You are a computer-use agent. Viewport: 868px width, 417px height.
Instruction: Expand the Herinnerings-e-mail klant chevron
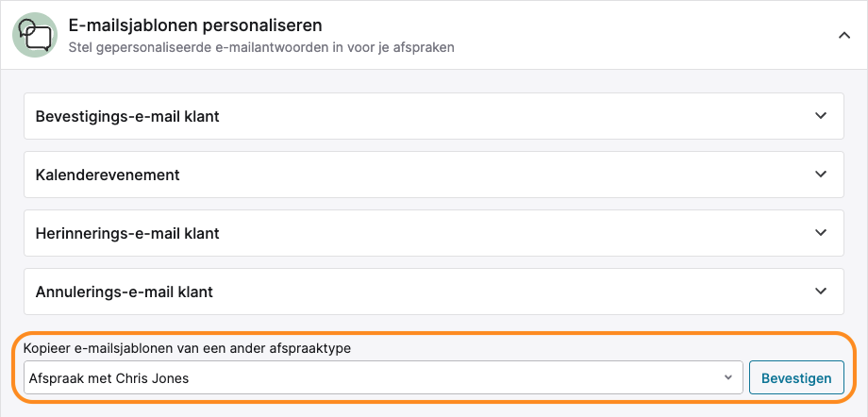(821, 233)
